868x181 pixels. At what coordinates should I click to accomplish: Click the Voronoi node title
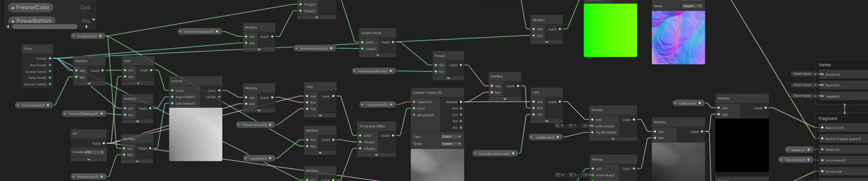click(x=177, y=81)
